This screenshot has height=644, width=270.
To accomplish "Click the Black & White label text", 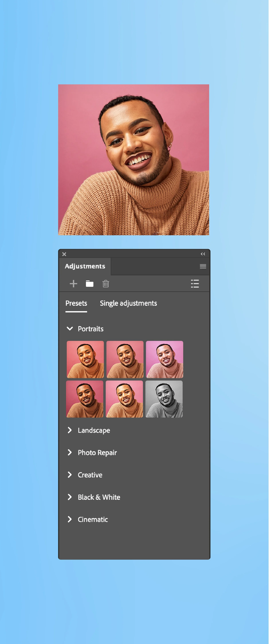I will point(99,497).
